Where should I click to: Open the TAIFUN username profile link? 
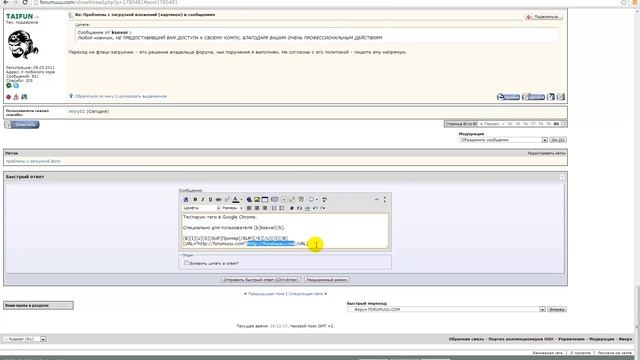point(20,16)
